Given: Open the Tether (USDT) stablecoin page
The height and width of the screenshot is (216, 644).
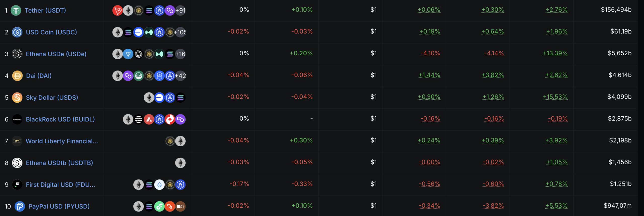Looking at the screenshot, I should click(45, 11).
